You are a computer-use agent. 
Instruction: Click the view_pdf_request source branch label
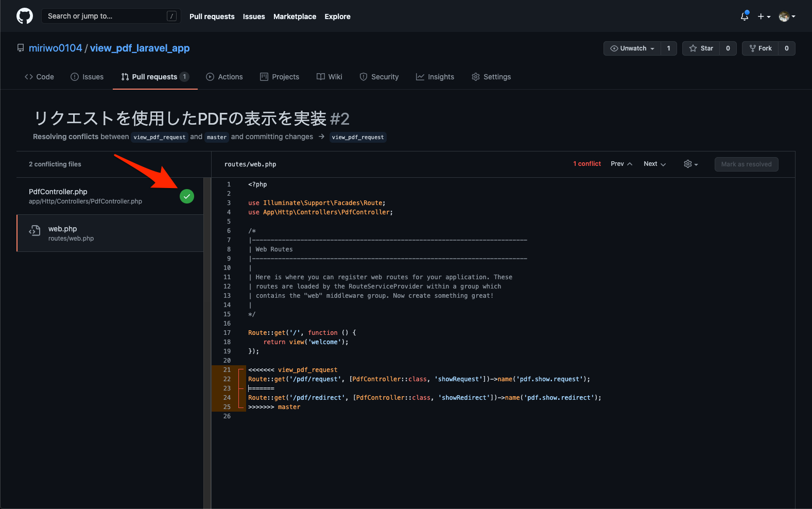click(x=160, y=137)
